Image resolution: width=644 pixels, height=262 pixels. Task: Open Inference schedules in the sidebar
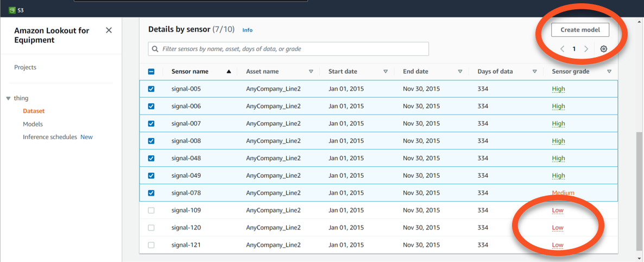pos(50,137)
